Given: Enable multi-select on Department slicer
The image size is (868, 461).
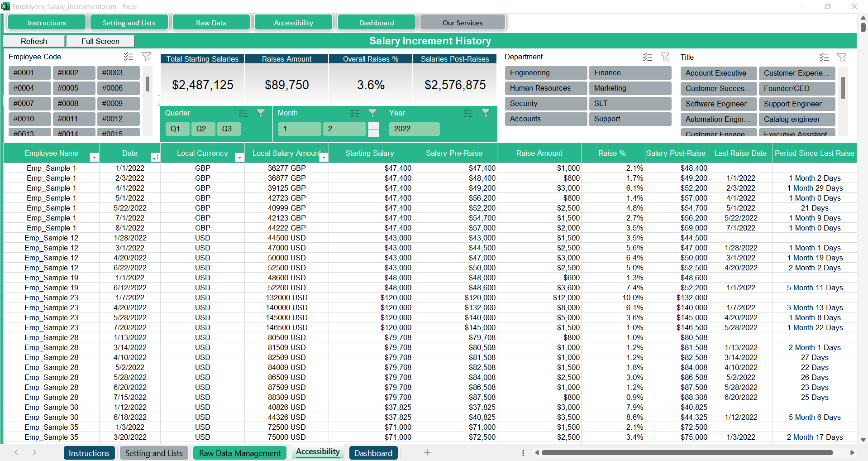Looking at the screenshot, I should click(x=647, y=57).
